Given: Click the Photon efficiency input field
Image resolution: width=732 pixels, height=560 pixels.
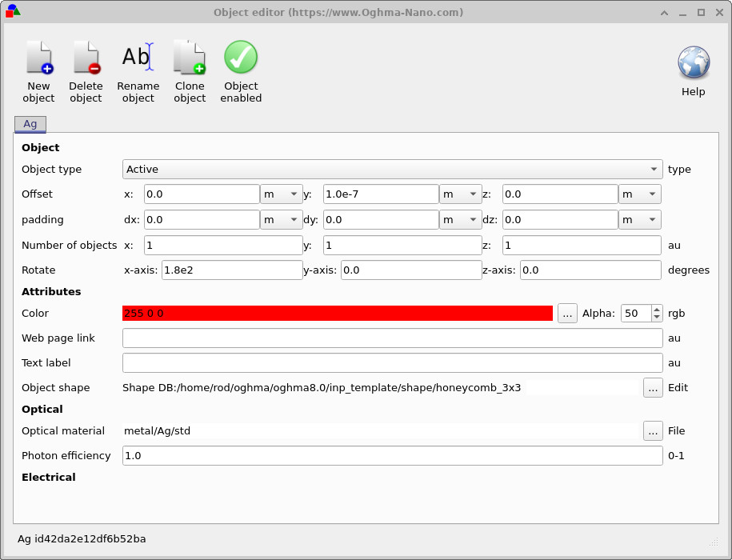Looking at the screenshot, I should 392,455.
